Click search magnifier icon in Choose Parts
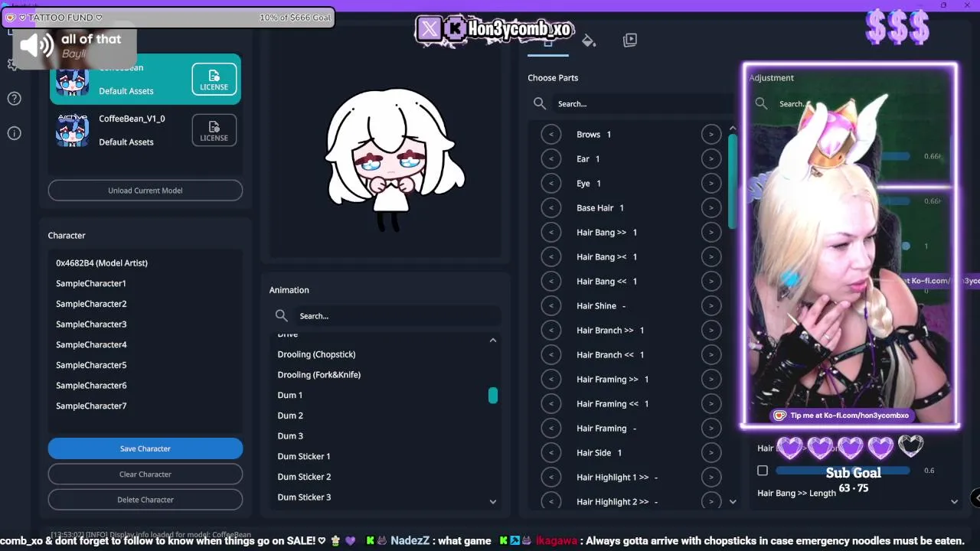The image size is (980, 551). 540,103
